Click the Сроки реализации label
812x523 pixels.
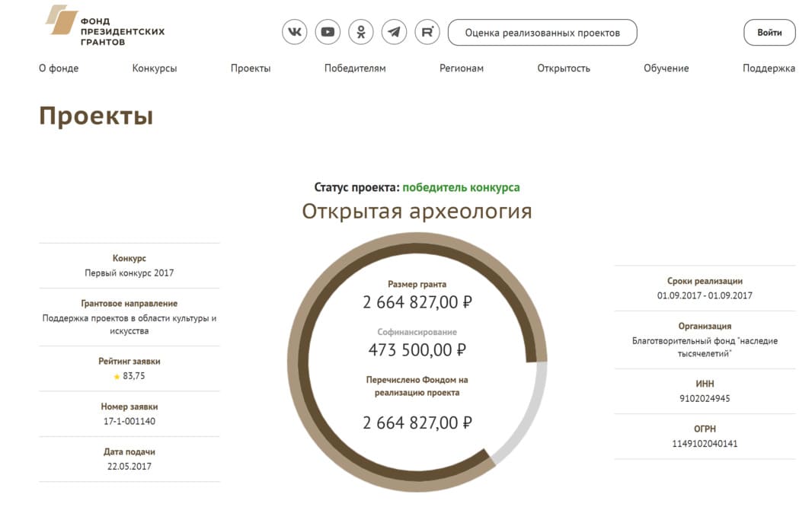pos(705,281)
